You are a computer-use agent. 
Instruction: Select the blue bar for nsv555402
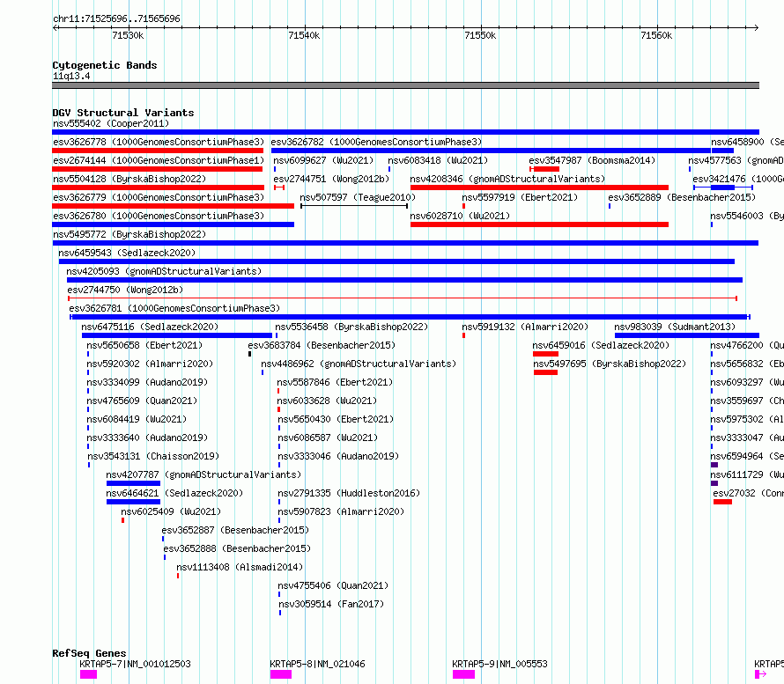click(405, 132)
